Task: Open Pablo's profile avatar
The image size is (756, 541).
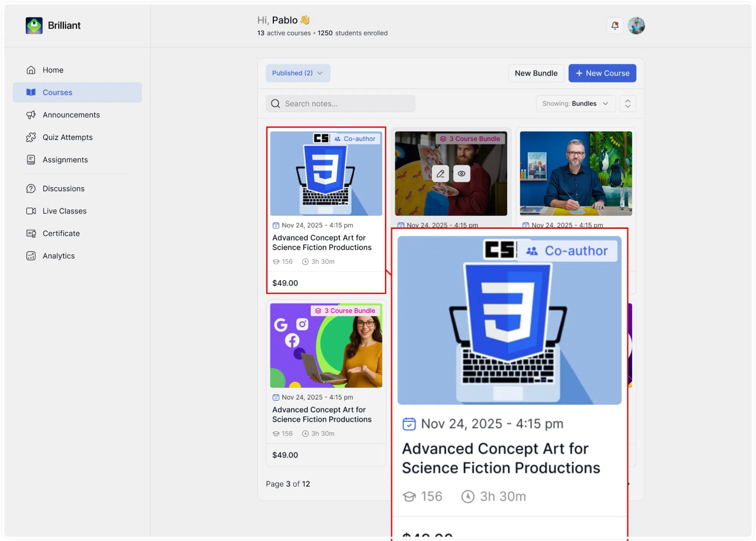Action: 636,26
